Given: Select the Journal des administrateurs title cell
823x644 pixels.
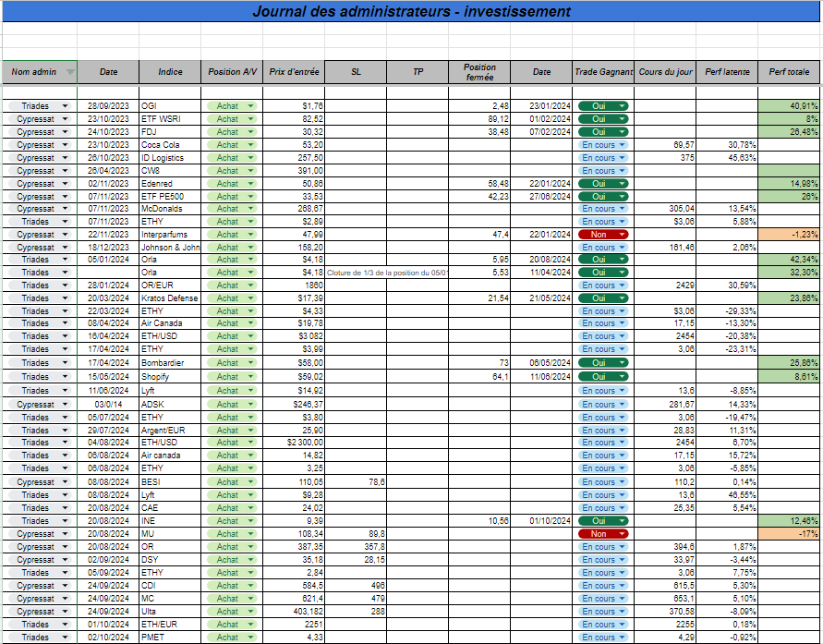Looking at the screenshot, I should point(411,11).
